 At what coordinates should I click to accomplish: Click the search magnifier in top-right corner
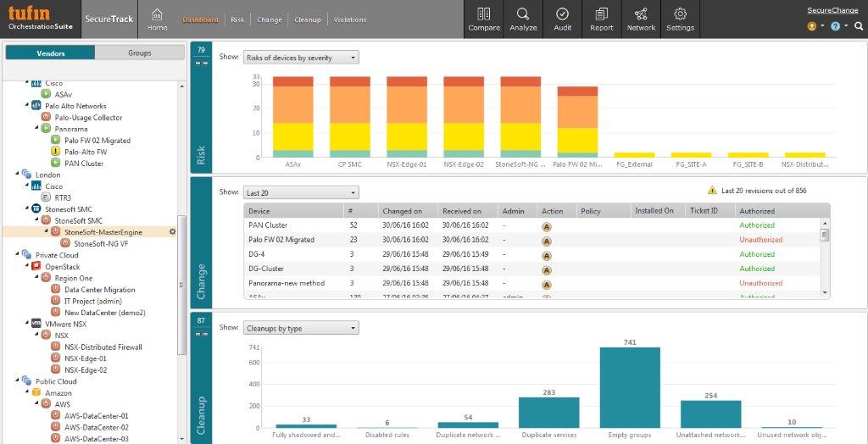click(859, 26)
